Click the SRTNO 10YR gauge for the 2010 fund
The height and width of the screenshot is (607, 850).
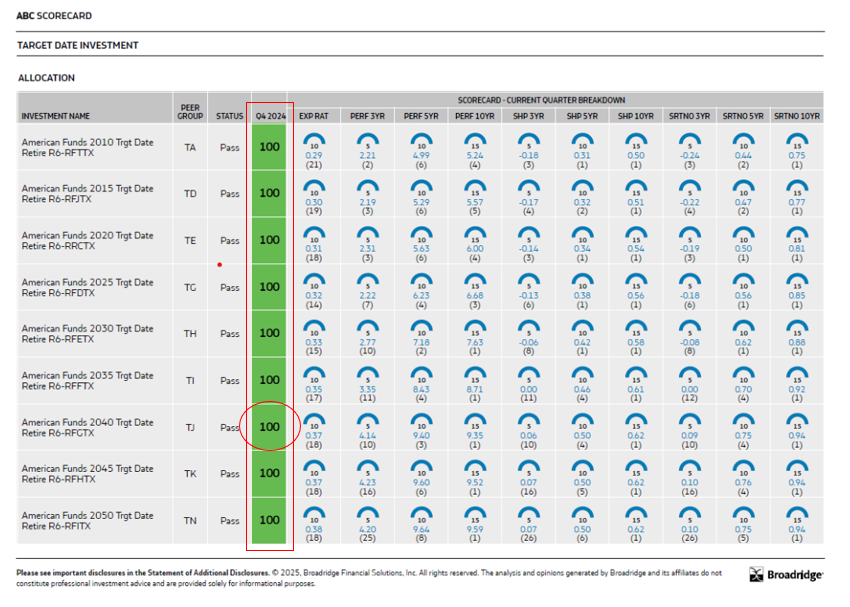click(x=797, y=141)
